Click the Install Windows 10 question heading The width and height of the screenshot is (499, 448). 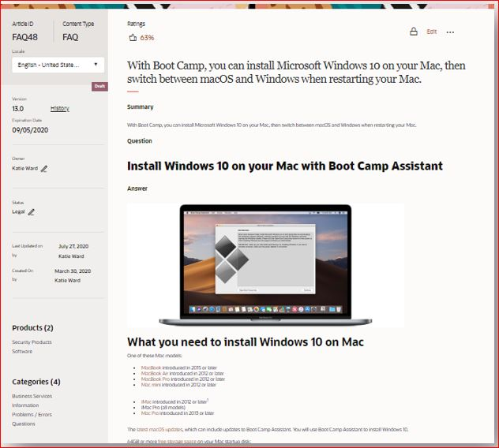[x=285, y=166]
